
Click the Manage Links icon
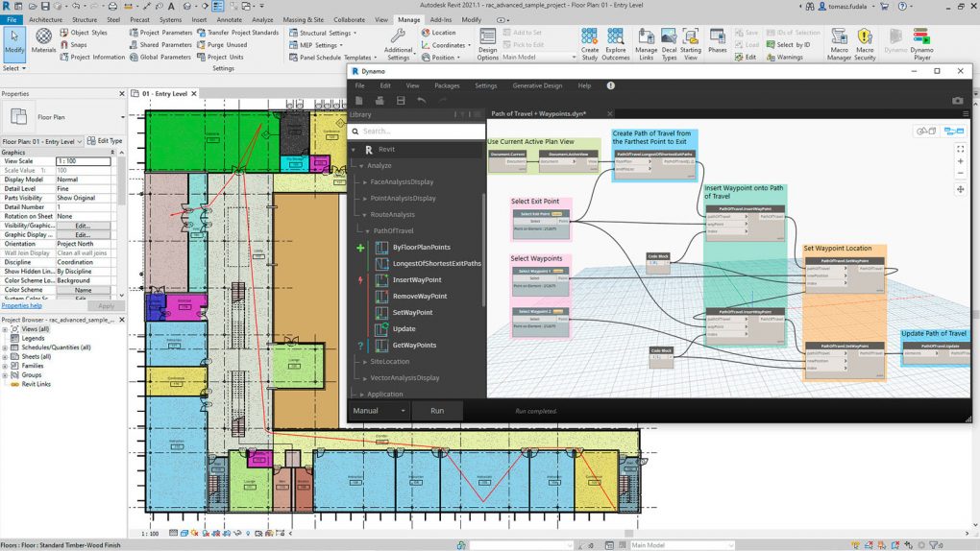click(x=646, y=42)
